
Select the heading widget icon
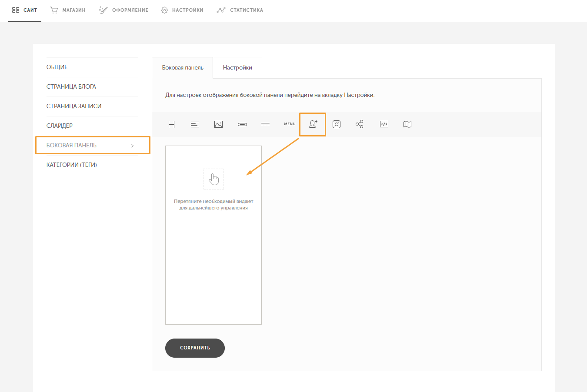171,124
